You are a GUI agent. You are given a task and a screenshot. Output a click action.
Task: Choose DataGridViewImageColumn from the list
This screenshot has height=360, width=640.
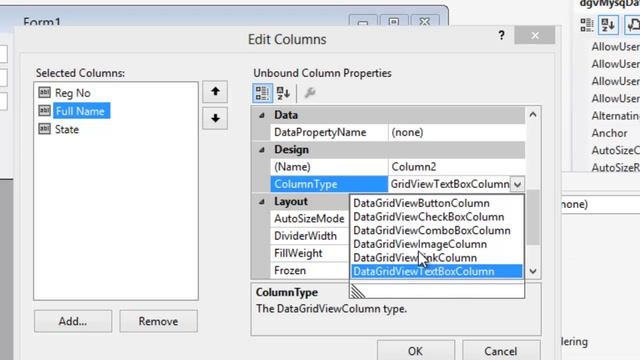coord(436,244)
